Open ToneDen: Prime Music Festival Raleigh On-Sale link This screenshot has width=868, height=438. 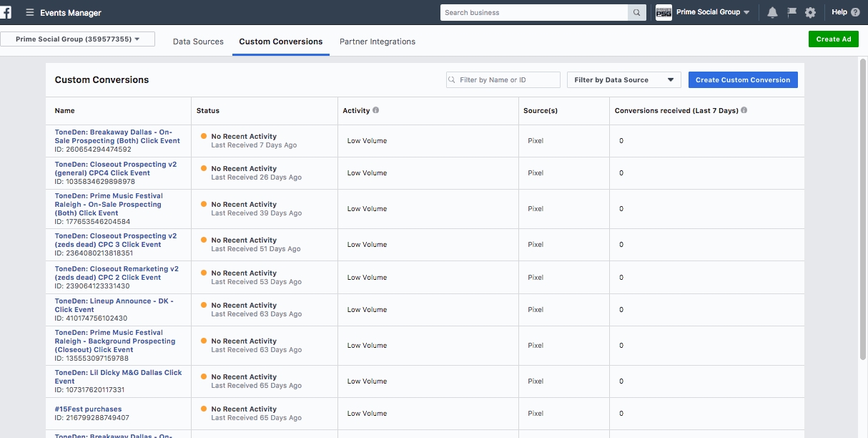pos(109,205)
